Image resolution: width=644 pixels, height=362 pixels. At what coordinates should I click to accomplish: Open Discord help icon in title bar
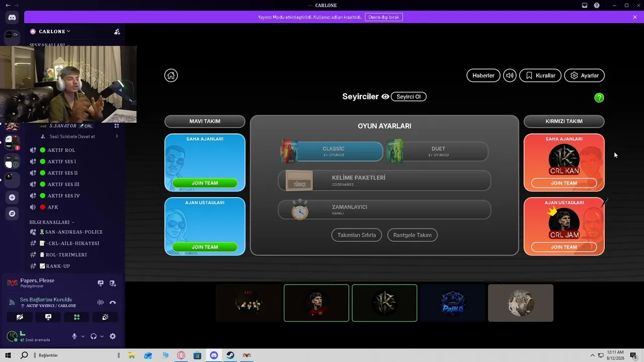tap(597, 5)
